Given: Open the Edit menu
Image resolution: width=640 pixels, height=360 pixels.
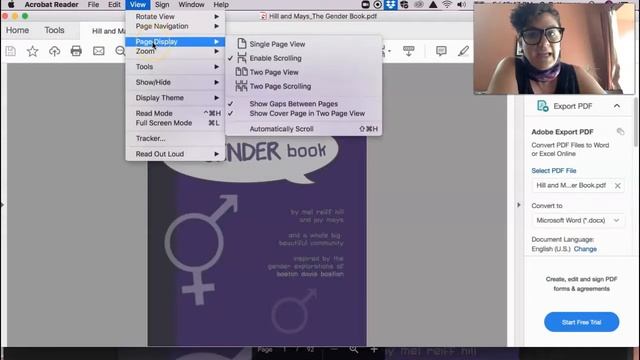Looking at the screenshot, I should pos(114,4).
